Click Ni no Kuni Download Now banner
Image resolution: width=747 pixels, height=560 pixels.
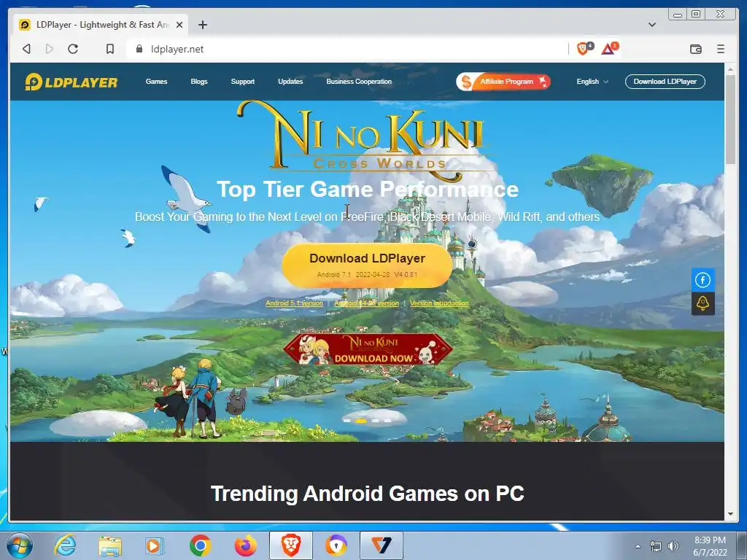368,349
